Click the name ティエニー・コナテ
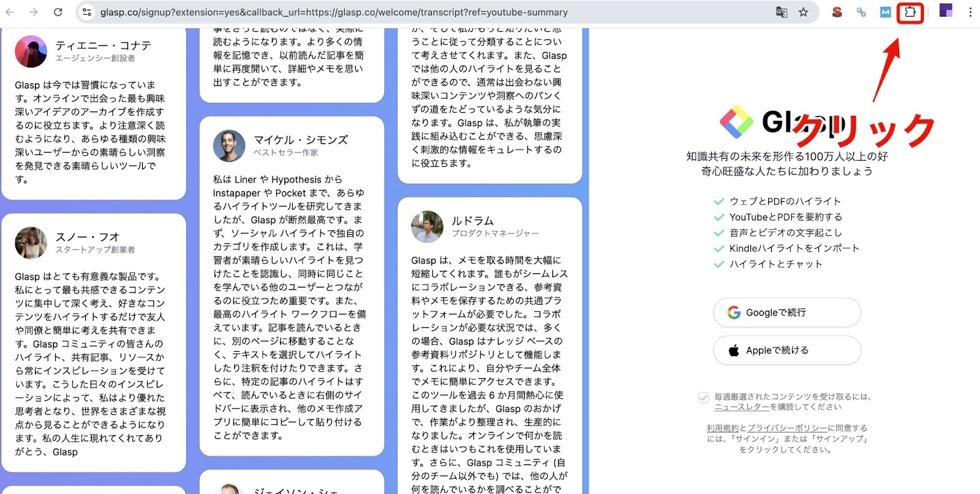 pos(104,45)
